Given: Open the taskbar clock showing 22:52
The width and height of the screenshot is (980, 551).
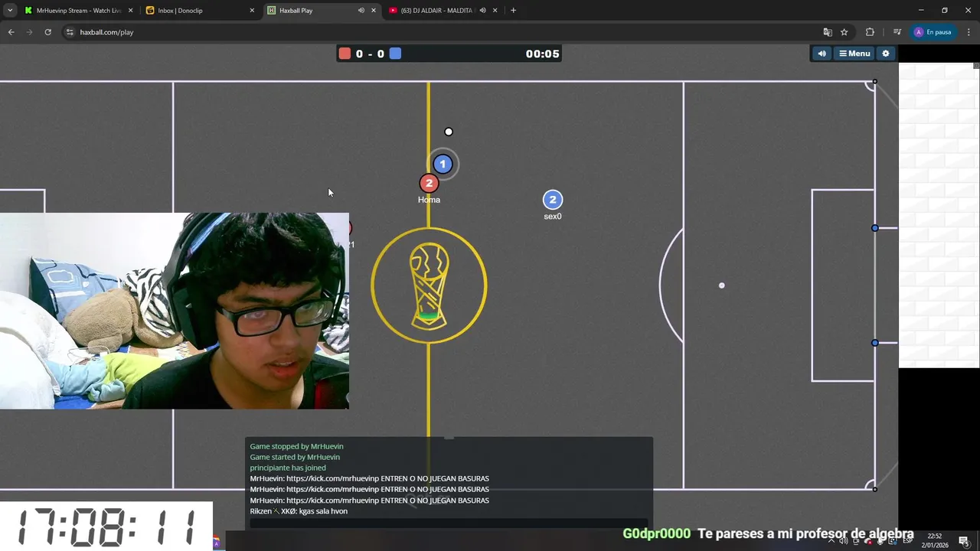Looking at the screenshot, I should (935, 541).
